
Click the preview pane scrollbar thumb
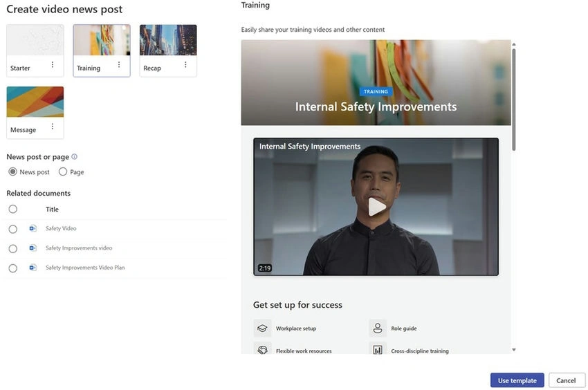click(514, 100)
